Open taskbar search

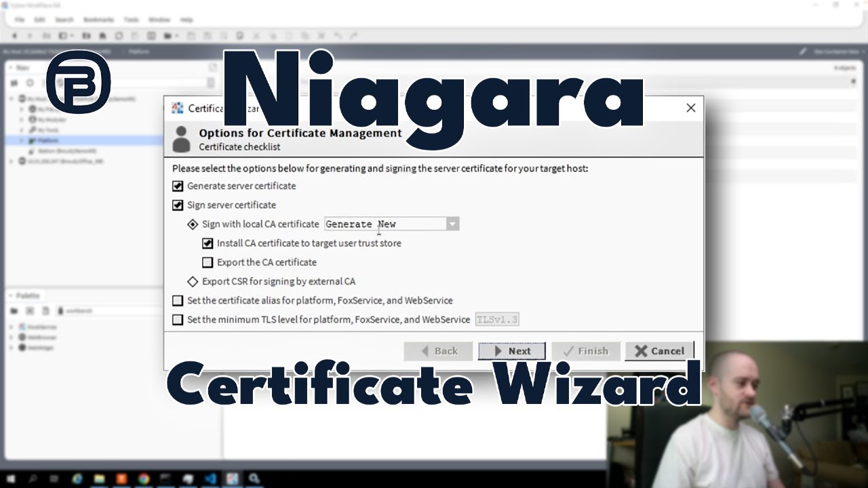tap(33, 479)
